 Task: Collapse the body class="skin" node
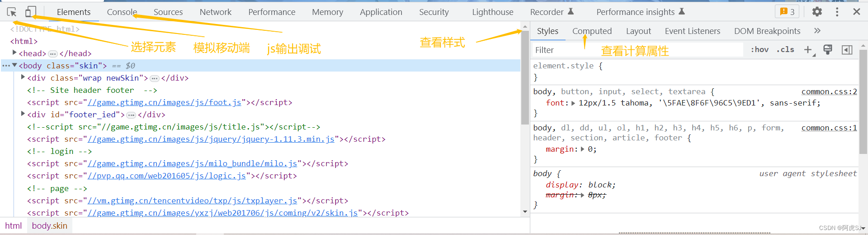click(14, 65)
